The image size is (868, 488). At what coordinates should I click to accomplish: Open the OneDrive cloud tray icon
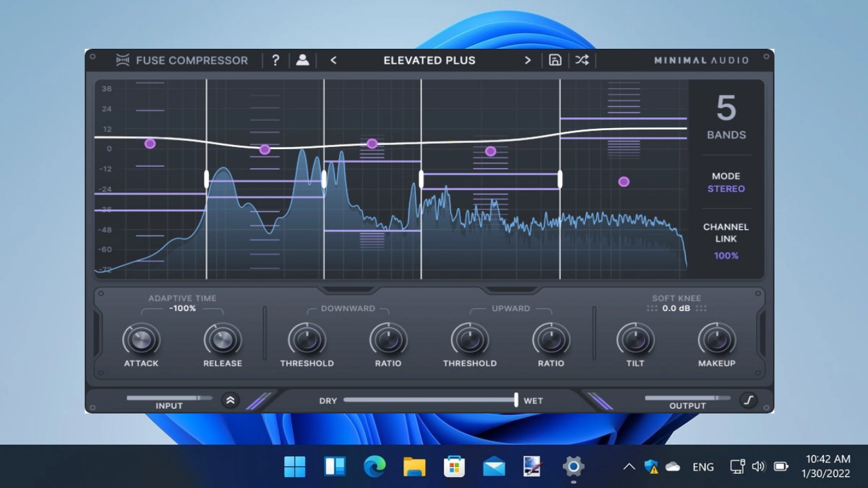tap(673, 466)
